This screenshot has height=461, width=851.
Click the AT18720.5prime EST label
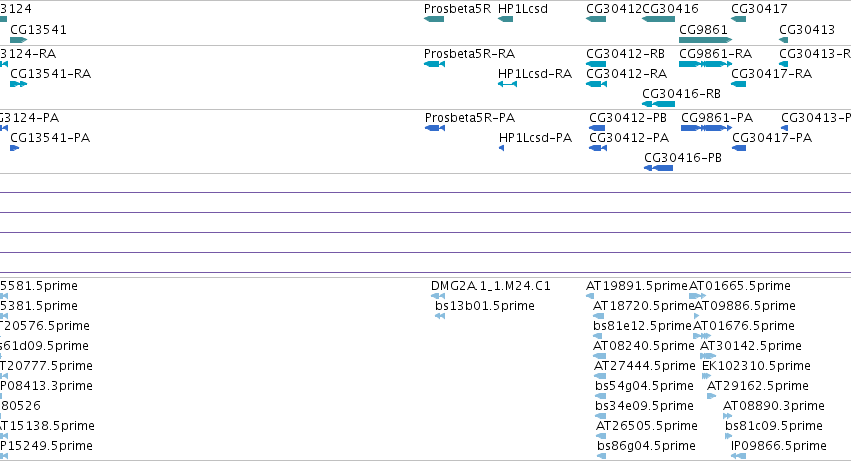pyautogui.click(x=644, y=306)
